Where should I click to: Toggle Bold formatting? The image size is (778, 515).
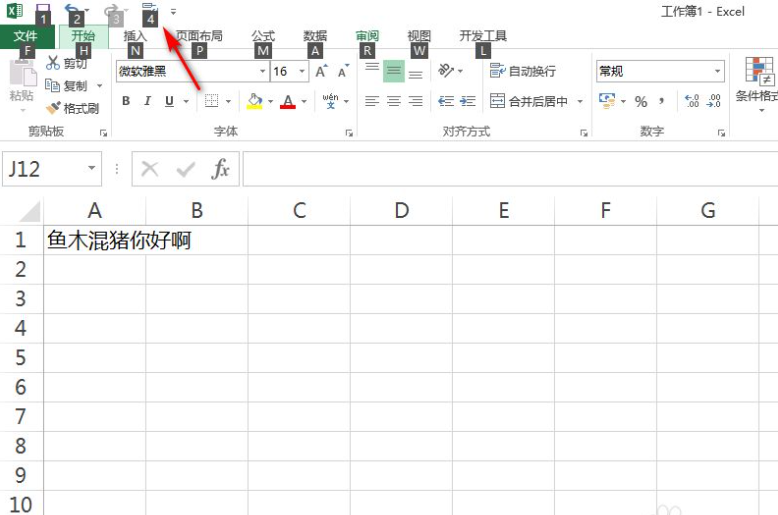pyautogui.click(x=126, y=101)
